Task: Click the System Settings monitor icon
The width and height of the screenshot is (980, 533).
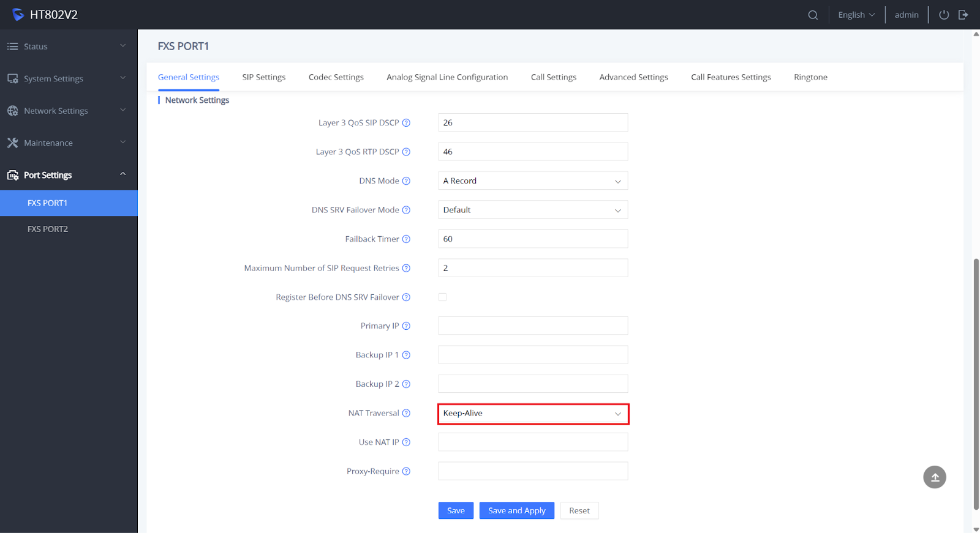Action: 12,78
